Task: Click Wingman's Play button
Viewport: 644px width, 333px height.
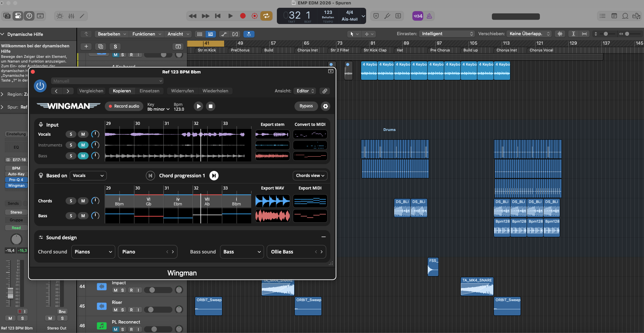Action: click(199, 106)
